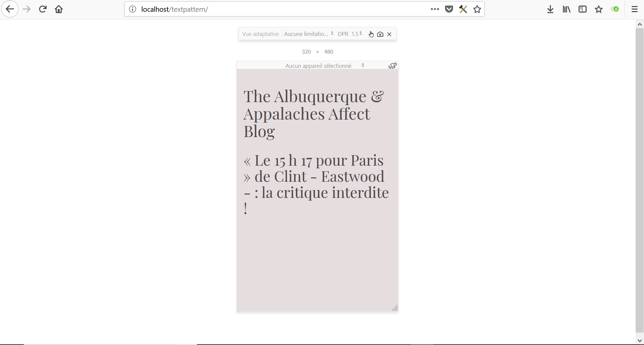The height and width of the screenshot is (345, 644).
Task: Click the green extension toggle icon
Action: [x=615, y=9]
